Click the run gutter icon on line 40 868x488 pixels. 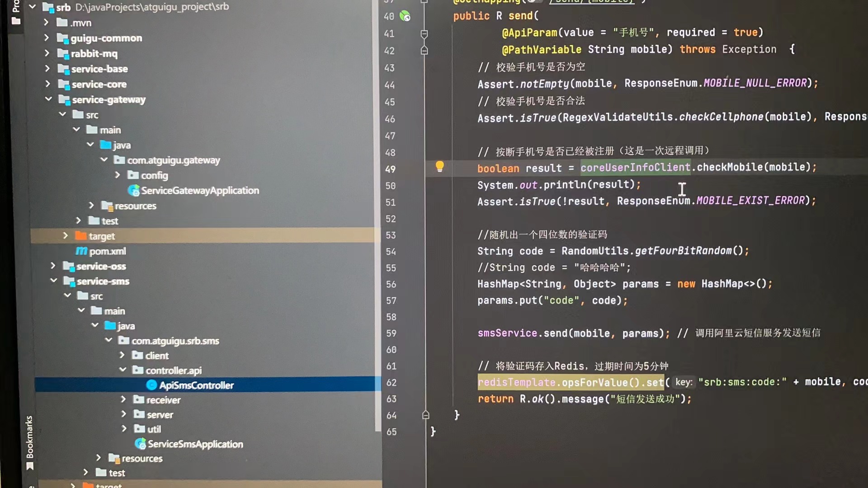[405, 16]
